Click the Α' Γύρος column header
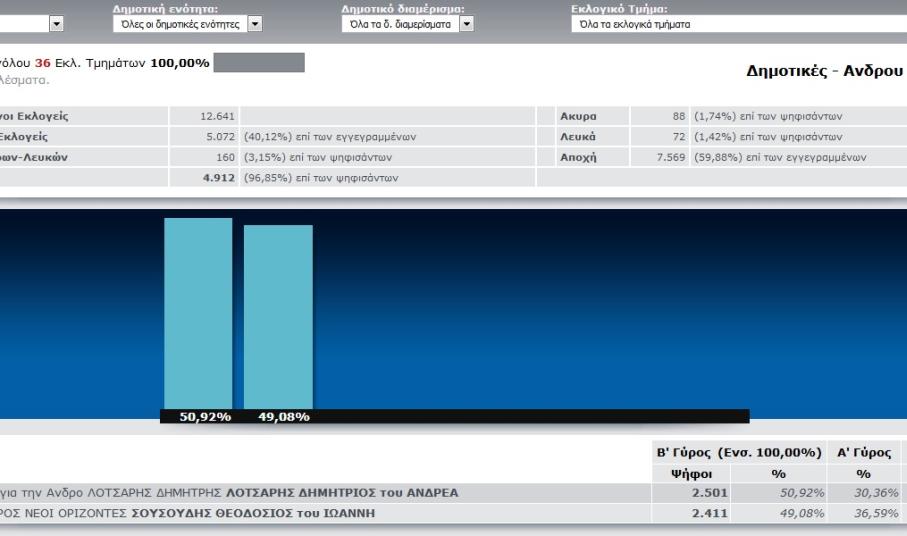Viewport: 907px width, 536px height. [x=864, y=453]
